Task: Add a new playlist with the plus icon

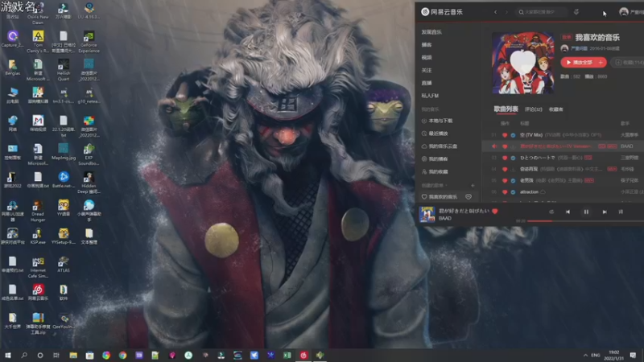Action: 473,186
